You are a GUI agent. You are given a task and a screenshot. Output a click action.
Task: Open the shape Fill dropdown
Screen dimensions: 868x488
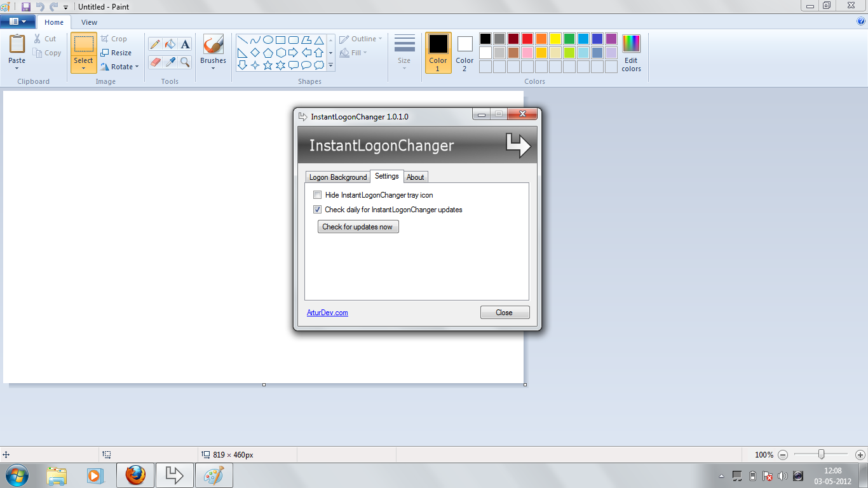(354, 53)
